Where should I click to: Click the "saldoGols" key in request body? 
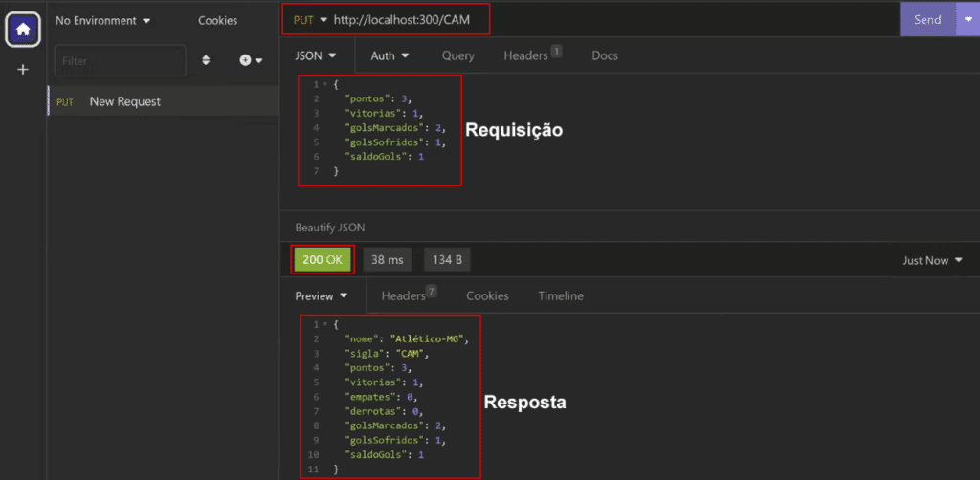click(x=374, y=156)
